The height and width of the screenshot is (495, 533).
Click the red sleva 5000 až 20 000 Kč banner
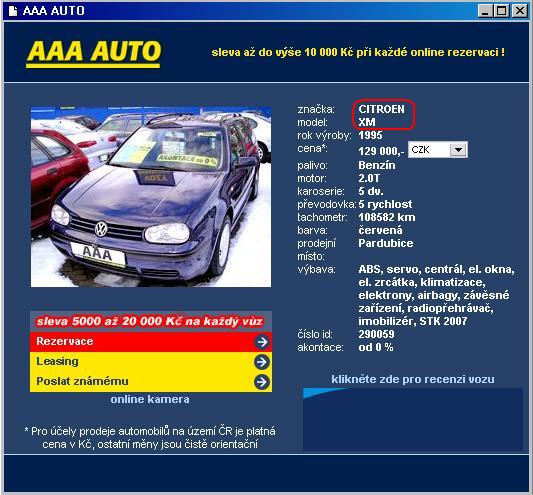coord(151,321)
